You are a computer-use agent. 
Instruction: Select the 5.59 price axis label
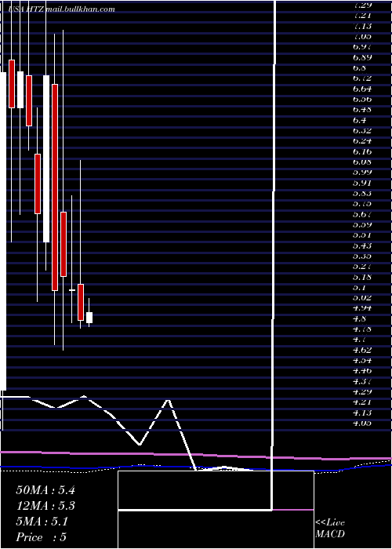click(x=362, y=224)
